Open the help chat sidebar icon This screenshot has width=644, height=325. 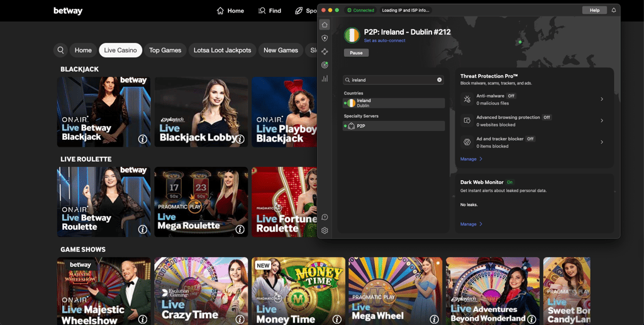tap(325, 217)
